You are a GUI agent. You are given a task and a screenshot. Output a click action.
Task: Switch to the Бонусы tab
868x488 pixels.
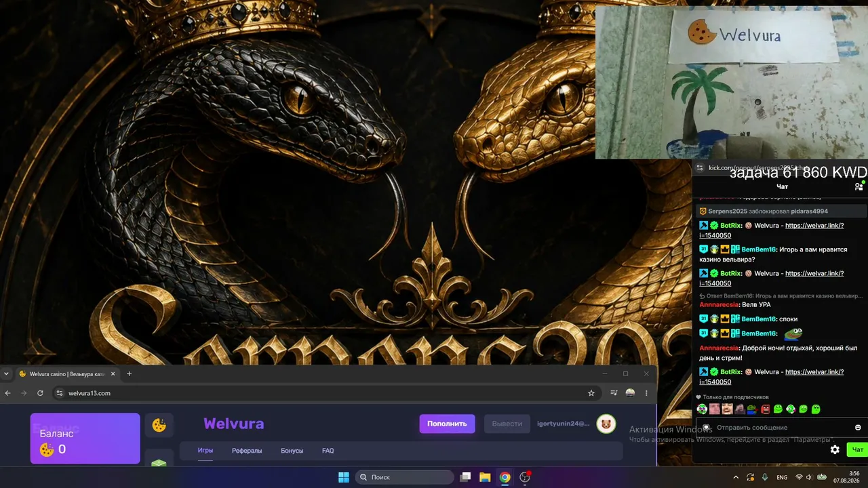pyautogui.click(x=292, y=451)
